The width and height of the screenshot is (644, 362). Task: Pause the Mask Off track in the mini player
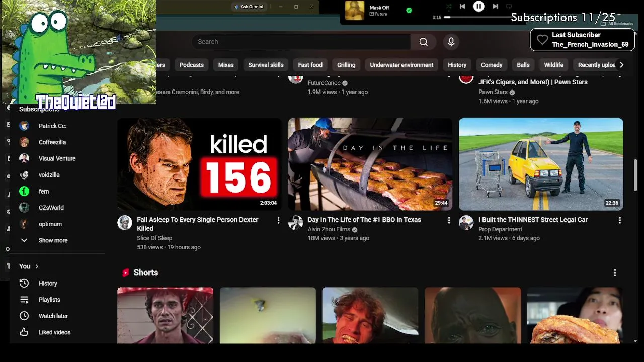(x=478, y=6)
